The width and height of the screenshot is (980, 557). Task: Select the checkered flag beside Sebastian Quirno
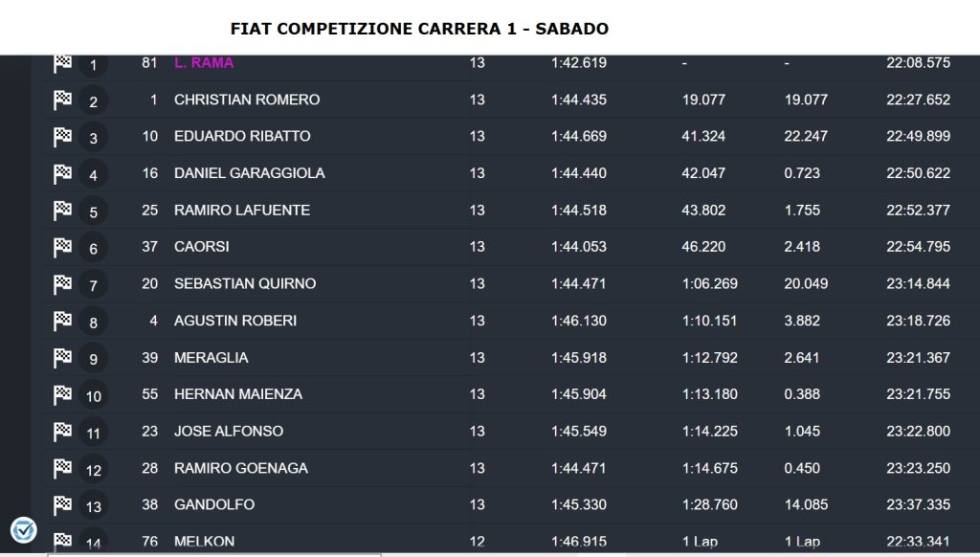tap(63, 283)
